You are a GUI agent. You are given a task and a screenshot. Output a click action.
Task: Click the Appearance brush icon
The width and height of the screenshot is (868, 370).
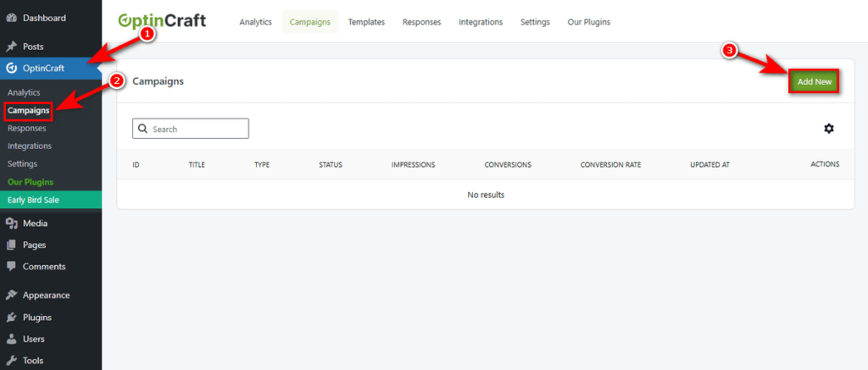click(11, 295)
